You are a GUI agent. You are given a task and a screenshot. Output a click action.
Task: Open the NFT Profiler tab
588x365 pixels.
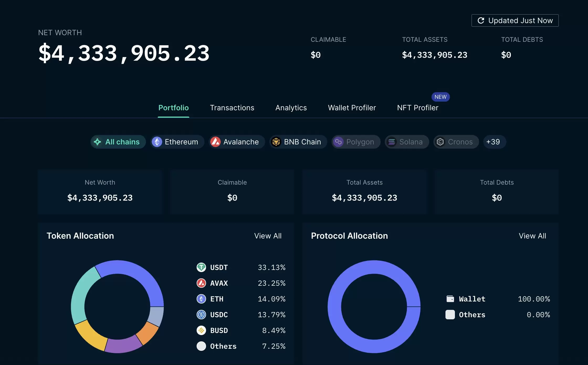(x=418, y=108)
